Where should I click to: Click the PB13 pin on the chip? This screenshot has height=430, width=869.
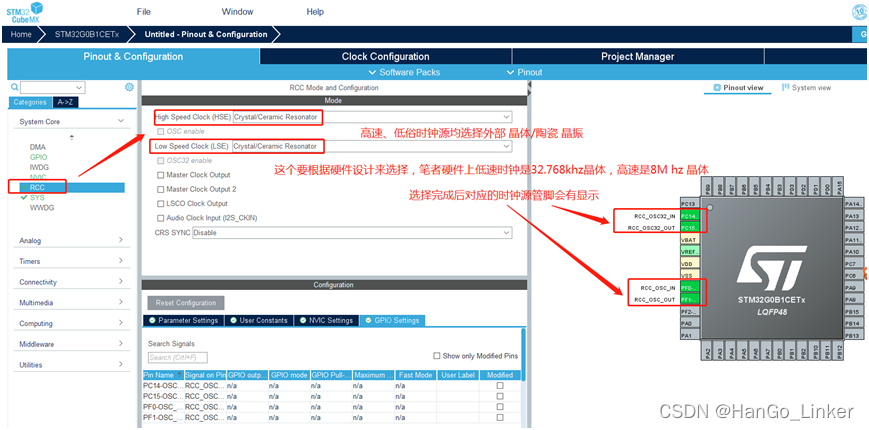click(x=852, y=335)
